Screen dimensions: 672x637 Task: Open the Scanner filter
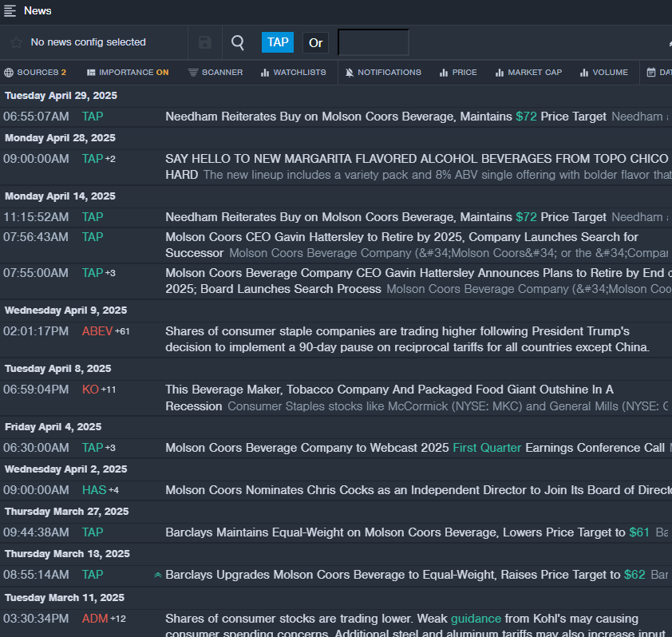215,73
